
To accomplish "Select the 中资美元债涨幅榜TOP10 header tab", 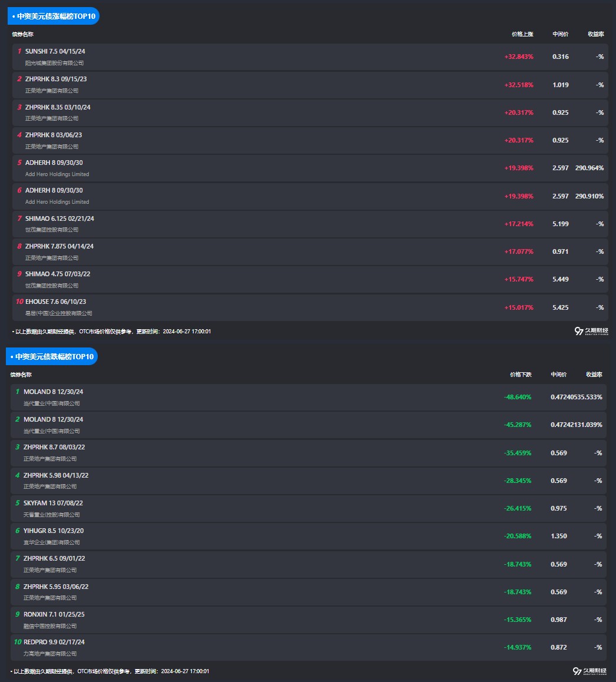I will pyautogui.click(x=54, y=16).
